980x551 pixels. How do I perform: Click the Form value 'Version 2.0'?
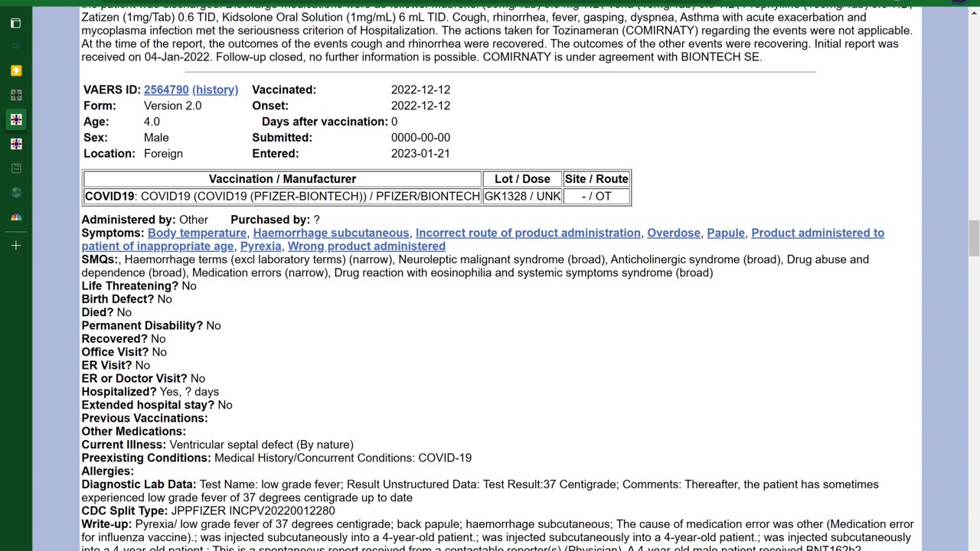pos(172,106)
